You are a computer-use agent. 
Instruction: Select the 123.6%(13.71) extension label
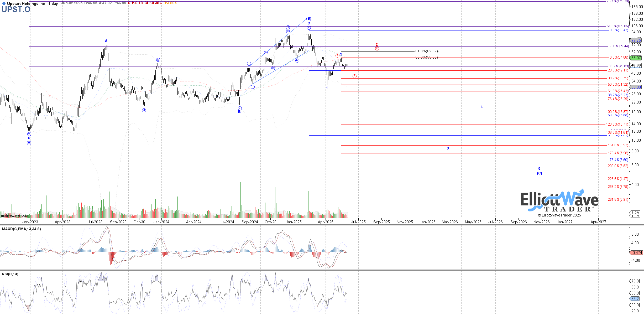pyautogui.click(x=617, y=125)
